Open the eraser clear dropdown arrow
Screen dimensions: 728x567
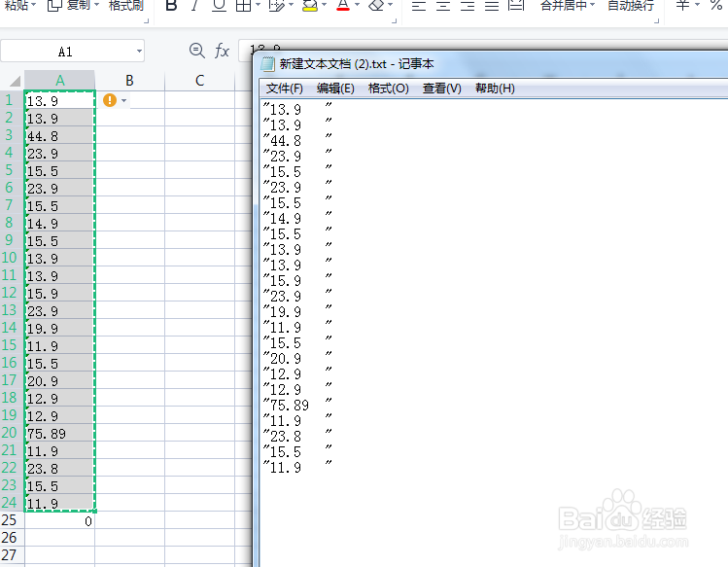[x=390, y=5]
